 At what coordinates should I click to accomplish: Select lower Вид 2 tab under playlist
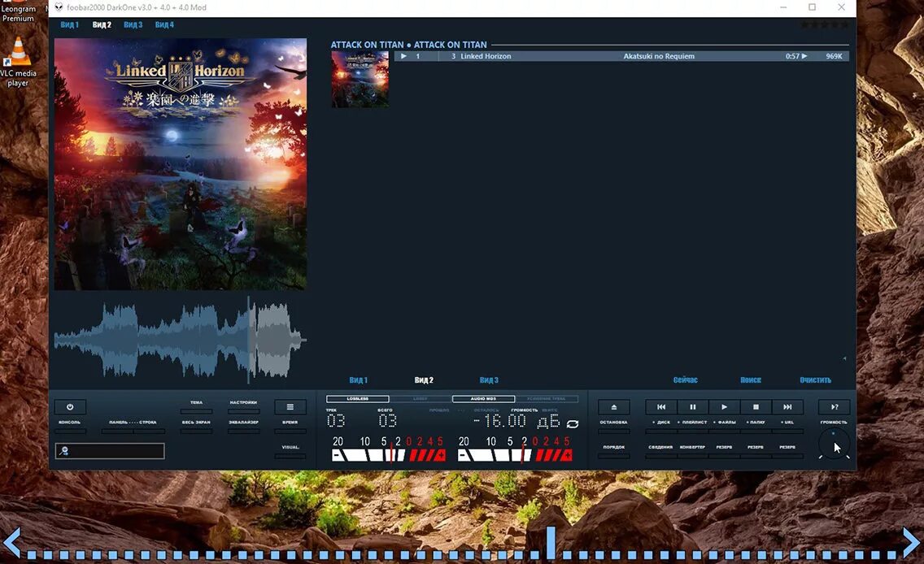click(424, 380)
